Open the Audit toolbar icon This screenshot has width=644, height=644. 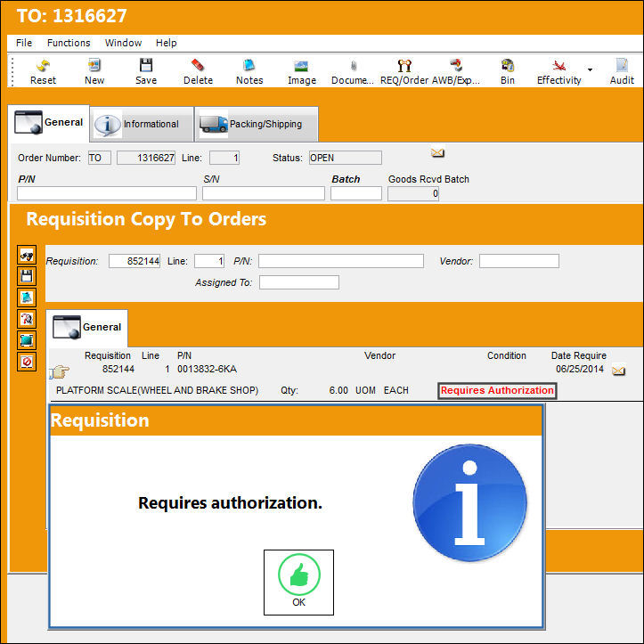tap(622, 71)
